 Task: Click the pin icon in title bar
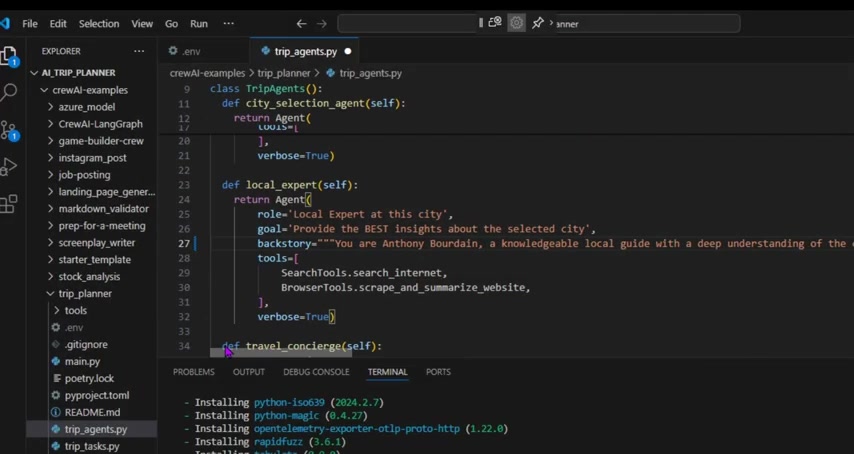point(538,23)
